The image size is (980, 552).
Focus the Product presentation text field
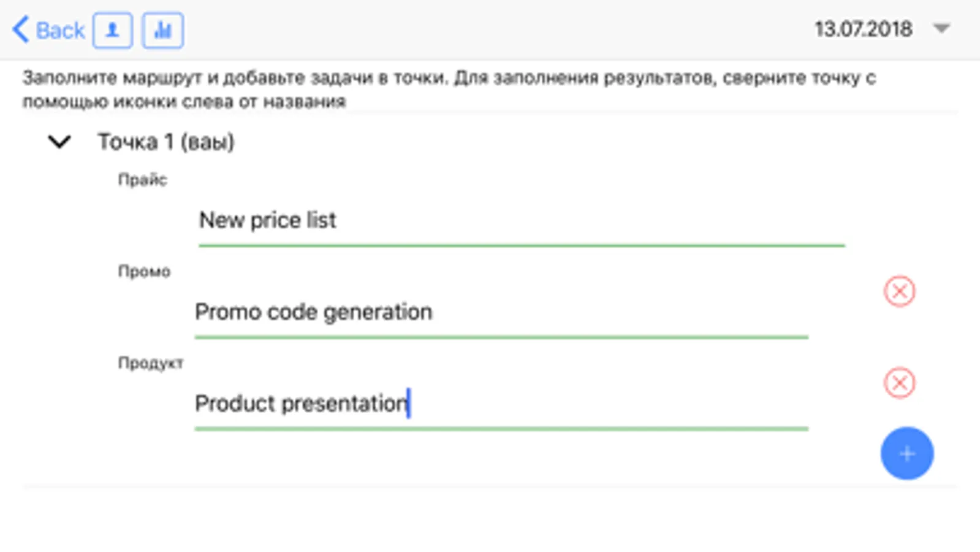(x=501, y=404)
